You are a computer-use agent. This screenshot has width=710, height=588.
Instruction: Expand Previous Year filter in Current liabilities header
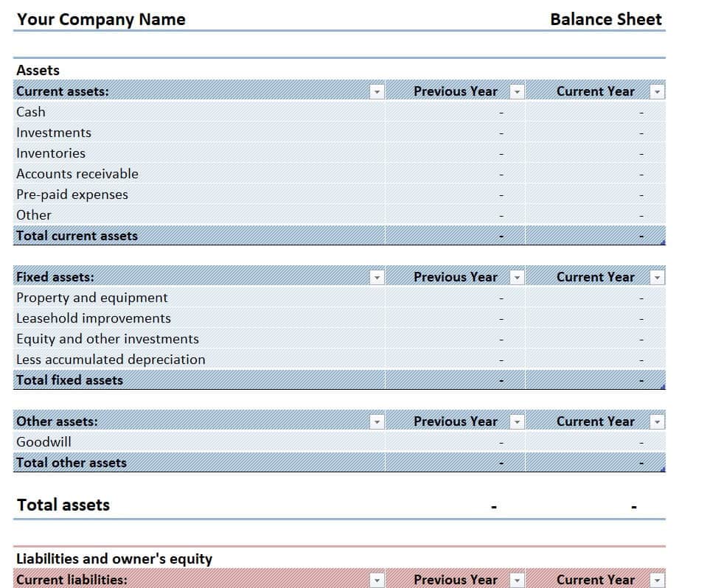[517, 580]
